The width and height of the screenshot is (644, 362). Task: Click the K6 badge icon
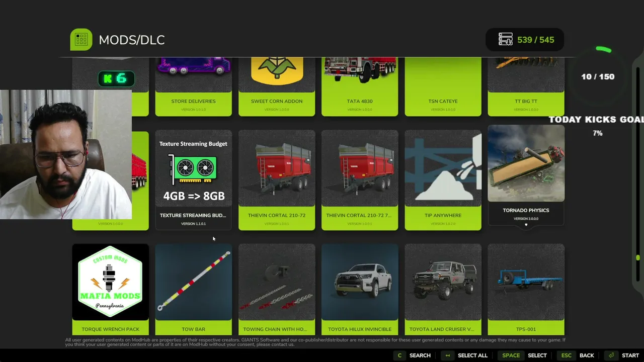(x=116, y=78)
